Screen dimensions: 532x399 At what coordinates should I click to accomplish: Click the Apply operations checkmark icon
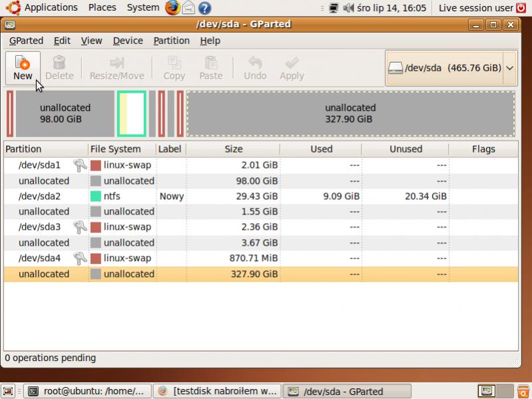(292, 63)
